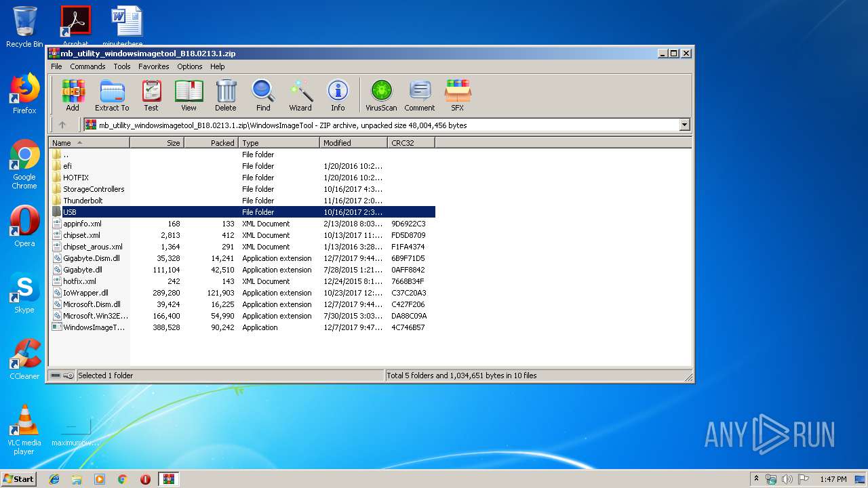868x488 pixels.
Task: Open the Commands menu
Action: point(87,66)
